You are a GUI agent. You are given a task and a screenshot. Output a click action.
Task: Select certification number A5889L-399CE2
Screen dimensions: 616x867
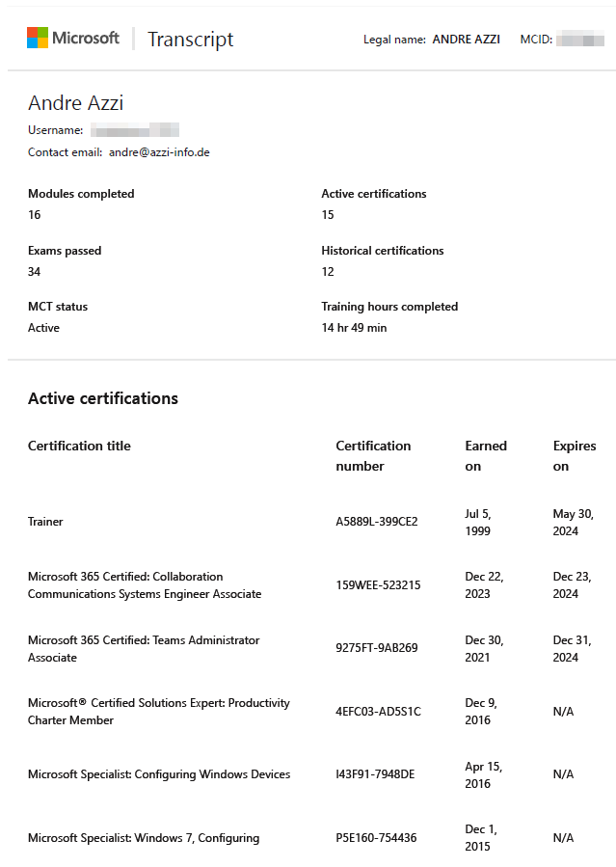pos(377,522)
